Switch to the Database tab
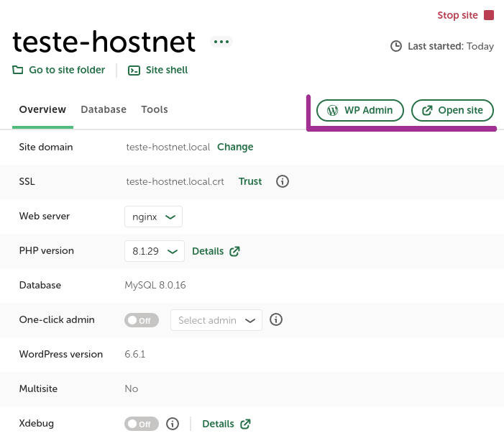 click(x=104, y=109)
